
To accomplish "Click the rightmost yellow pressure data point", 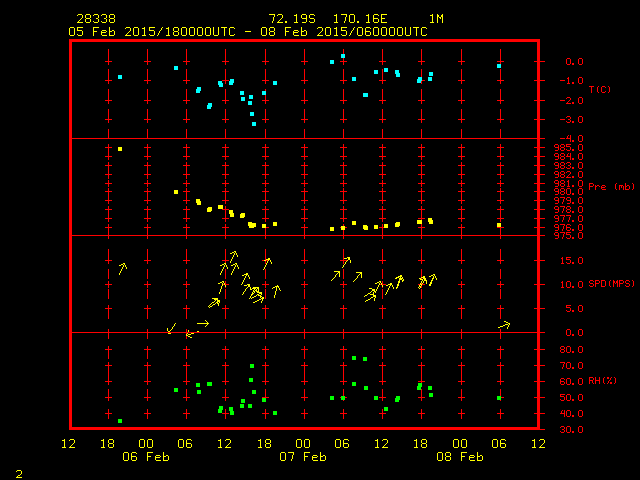I will 499,225.
